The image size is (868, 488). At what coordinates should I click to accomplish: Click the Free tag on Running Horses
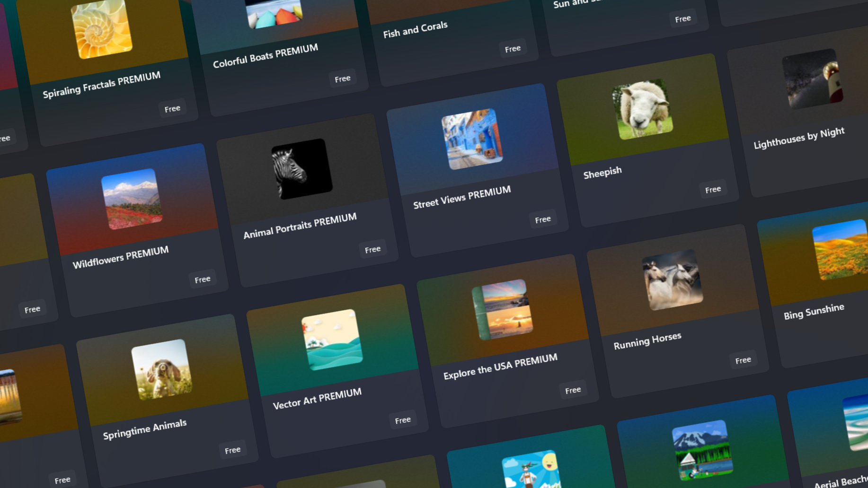click(x=743, y=360)
